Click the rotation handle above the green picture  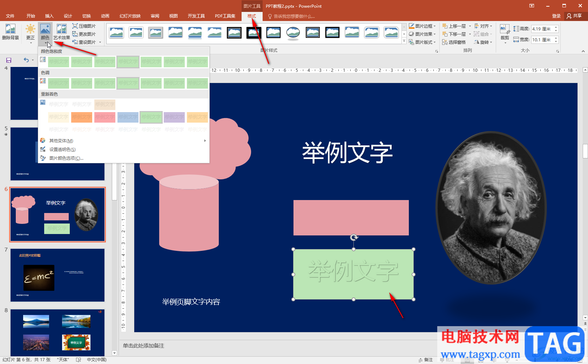[x=354, y=238]
